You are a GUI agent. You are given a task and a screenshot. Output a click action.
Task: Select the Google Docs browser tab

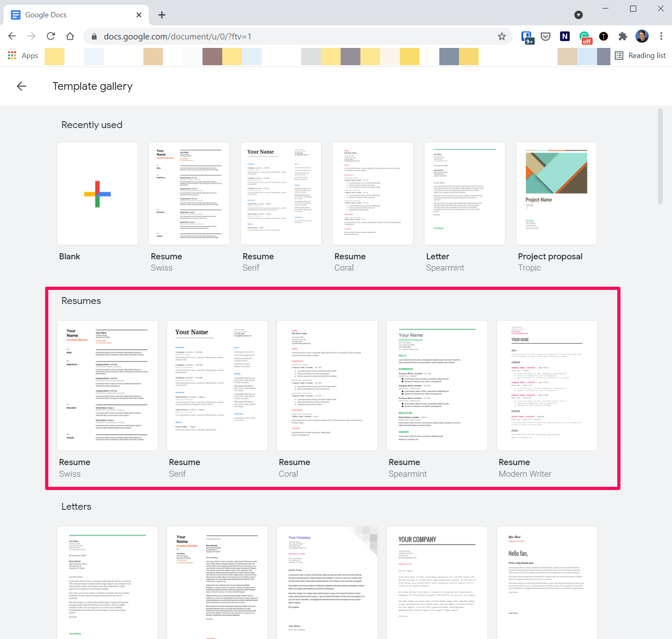77,15
